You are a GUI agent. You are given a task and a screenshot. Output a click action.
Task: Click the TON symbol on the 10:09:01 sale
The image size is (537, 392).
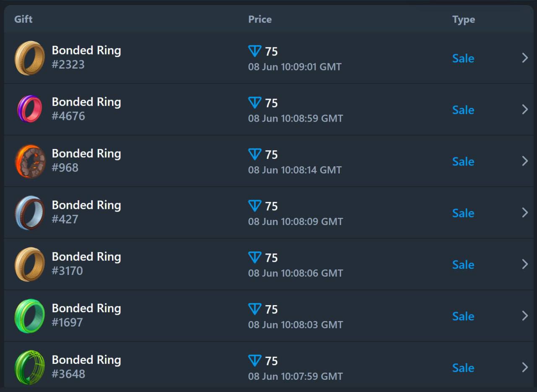pos(255,51)
